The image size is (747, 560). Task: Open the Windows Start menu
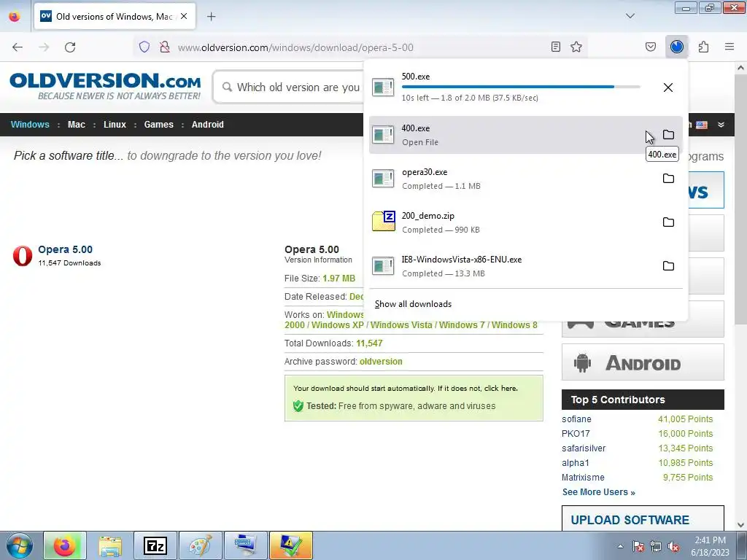pos(19,545)
